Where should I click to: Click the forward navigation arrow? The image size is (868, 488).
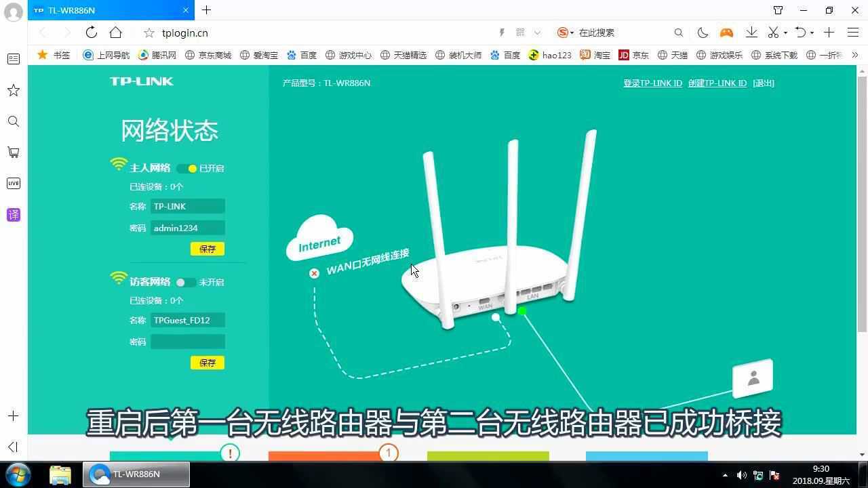click(66, 33)
